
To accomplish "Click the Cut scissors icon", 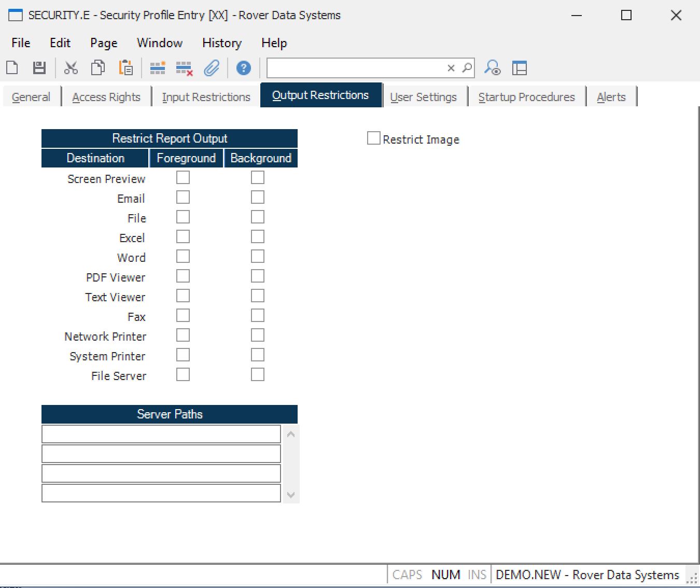I will tap(71, 68).
